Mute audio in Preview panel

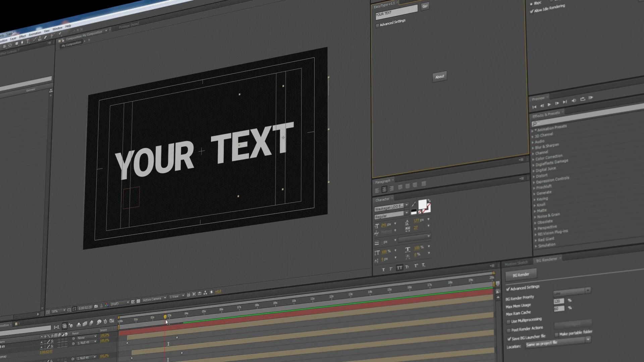click(x=574, y=100)
